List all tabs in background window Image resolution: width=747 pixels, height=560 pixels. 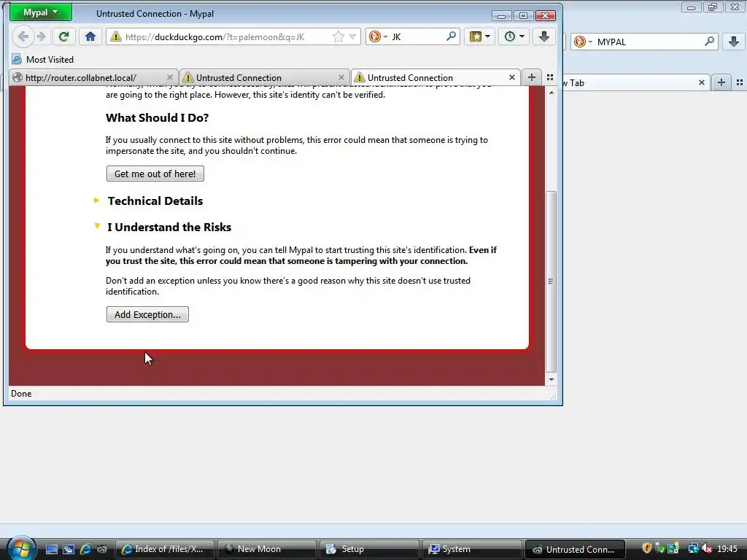[740, 82]
